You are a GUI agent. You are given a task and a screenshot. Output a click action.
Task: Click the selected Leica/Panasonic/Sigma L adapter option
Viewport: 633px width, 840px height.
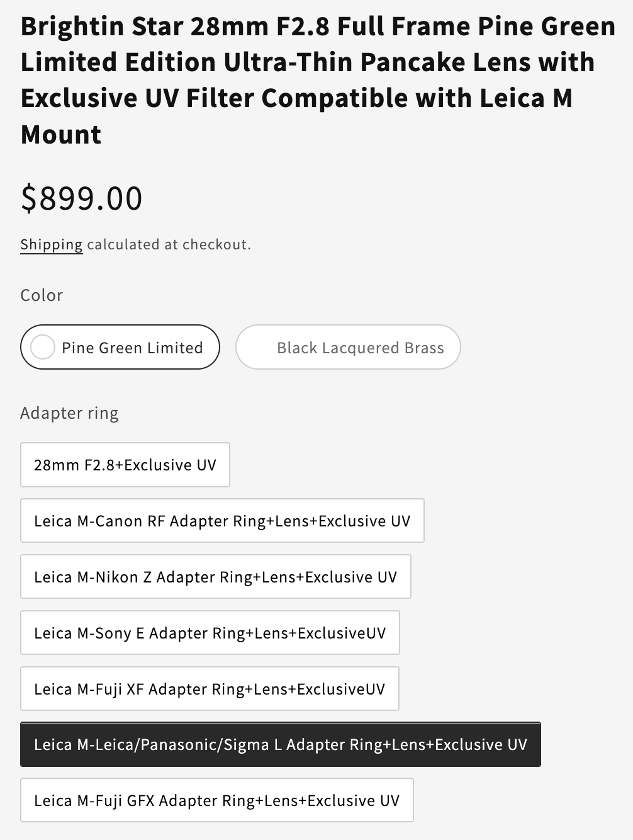click(280, 744)
